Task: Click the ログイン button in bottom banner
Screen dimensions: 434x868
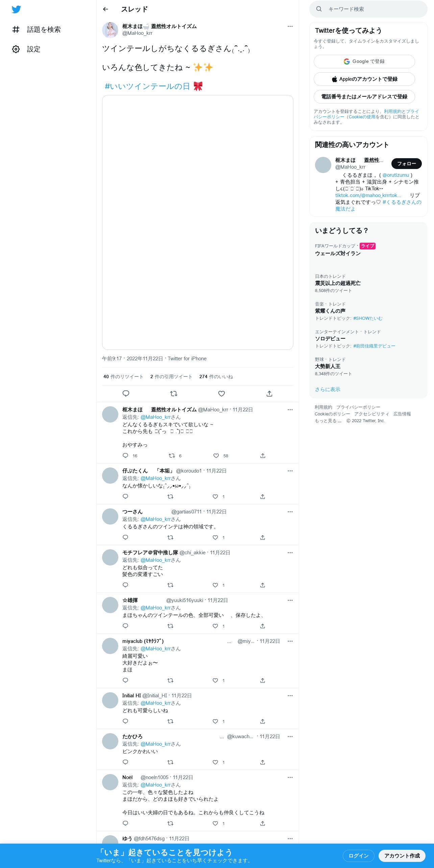Action: coord(358,856)
